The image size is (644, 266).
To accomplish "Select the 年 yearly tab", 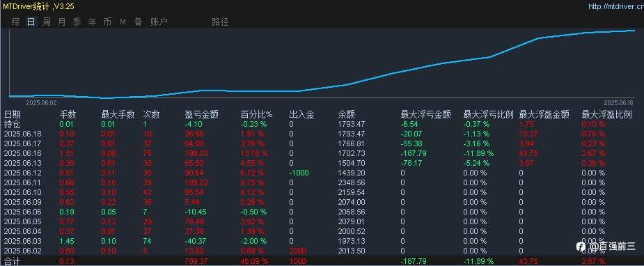I will click(x=92, y=22).
